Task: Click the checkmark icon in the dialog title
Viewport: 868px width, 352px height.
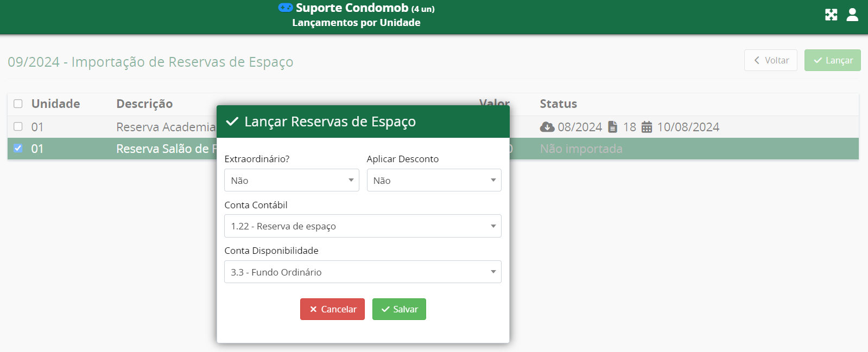Action: (232, 121)
